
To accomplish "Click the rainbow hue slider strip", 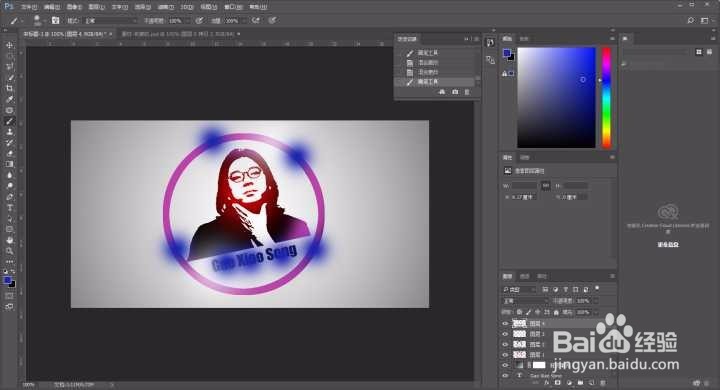I will pyautogui.click(x=606, y=97).
